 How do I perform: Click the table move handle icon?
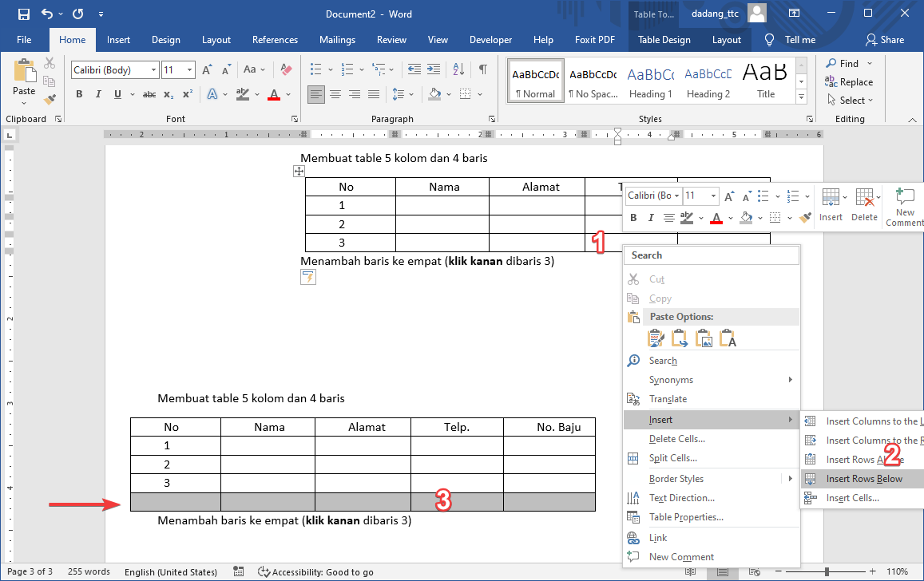299,172
